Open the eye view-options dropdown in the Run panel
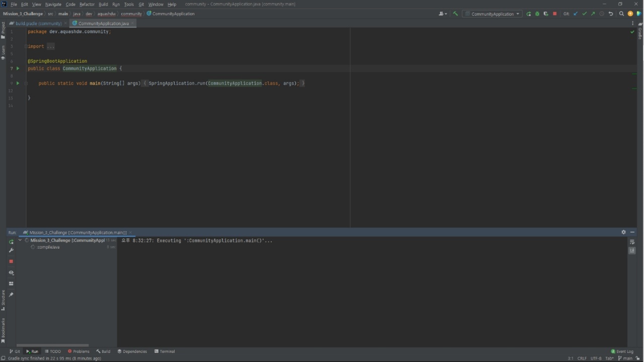 (11, 272)
